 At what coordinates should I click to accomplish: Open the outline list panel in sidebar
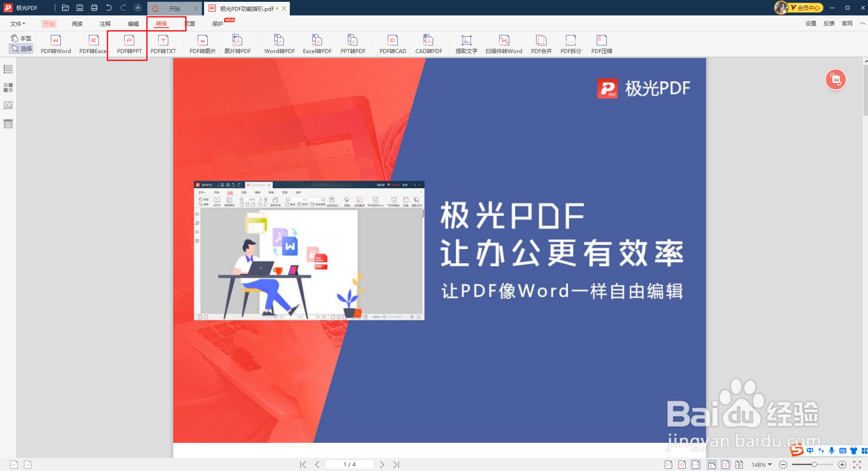pos(8,69)
